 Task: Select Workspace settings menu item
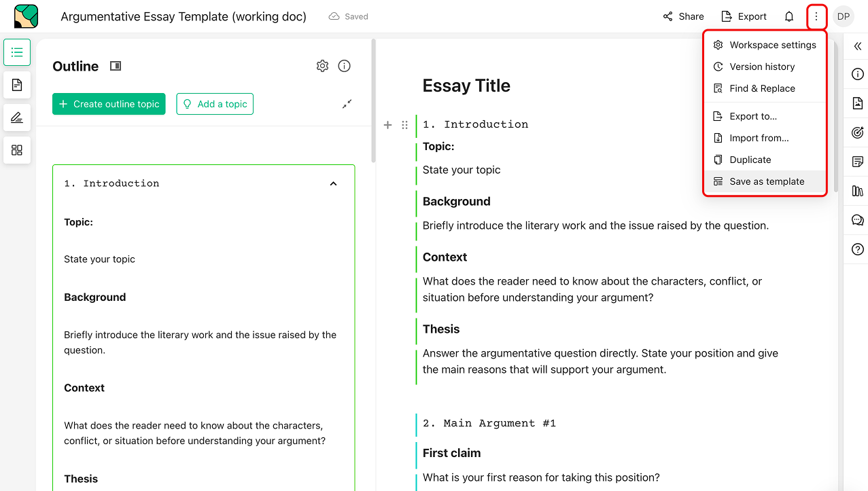click(765, 45)
